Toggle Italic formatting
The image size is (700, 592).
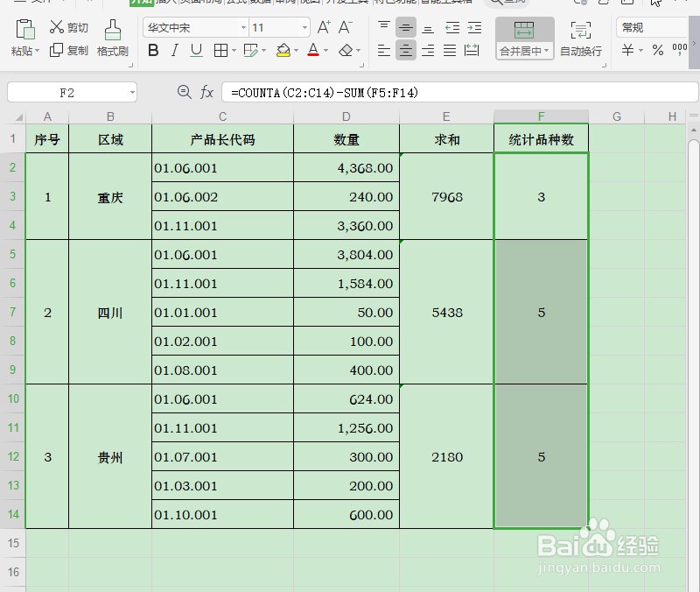pyautogui.click(x=174, y=50)
